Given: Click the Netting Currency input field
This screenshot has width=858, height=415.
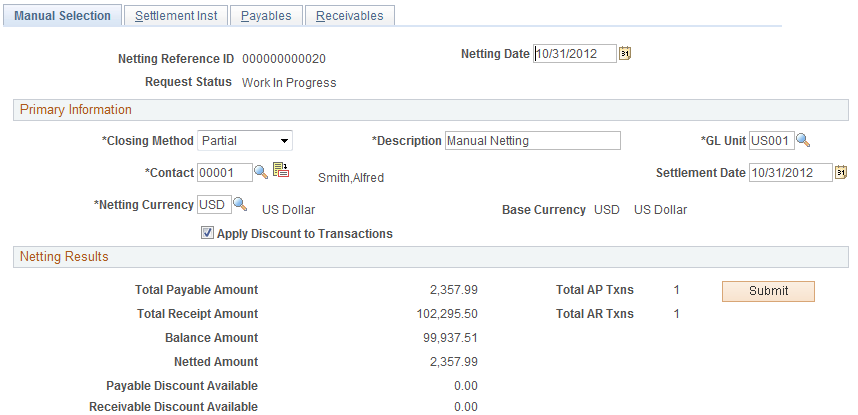Looking at the screenshot, I should click(x=214, y=205).
